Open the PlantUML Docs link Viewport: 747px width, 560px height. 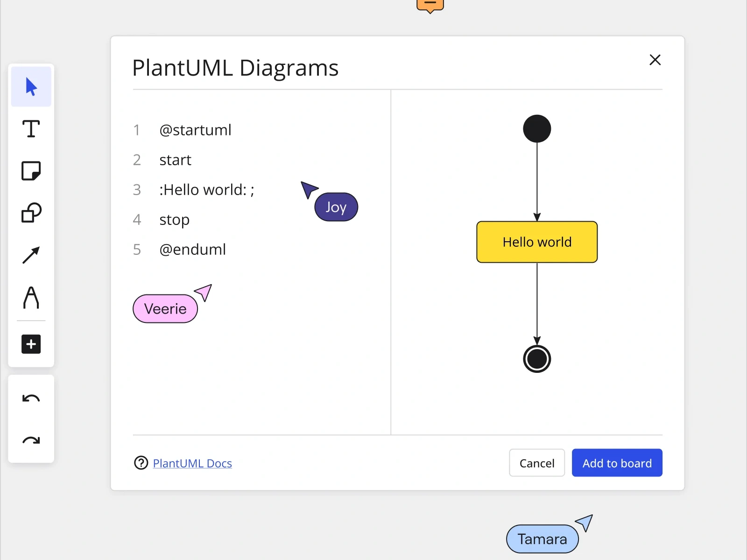pos(192,463)
